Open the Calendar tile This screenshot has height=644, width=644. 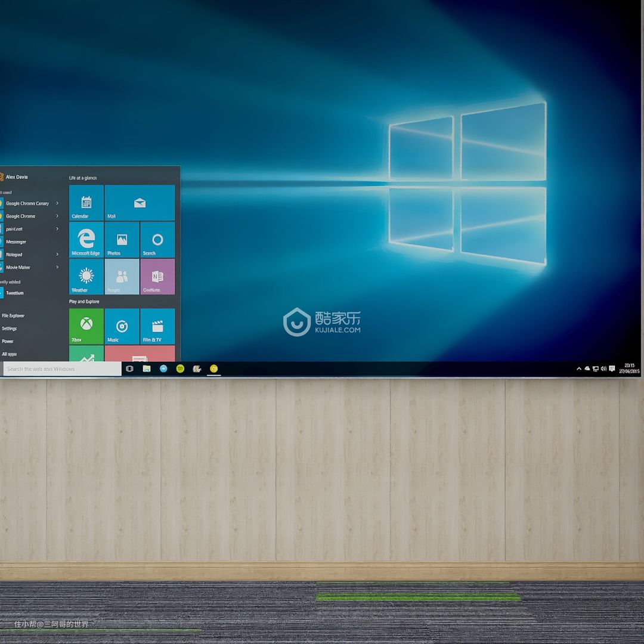point(86,203)
